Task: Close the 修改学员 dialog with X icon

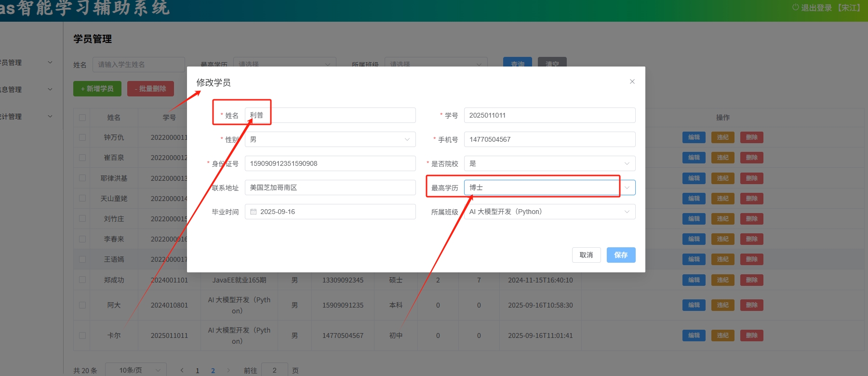Action: click(x=632, y=81)
